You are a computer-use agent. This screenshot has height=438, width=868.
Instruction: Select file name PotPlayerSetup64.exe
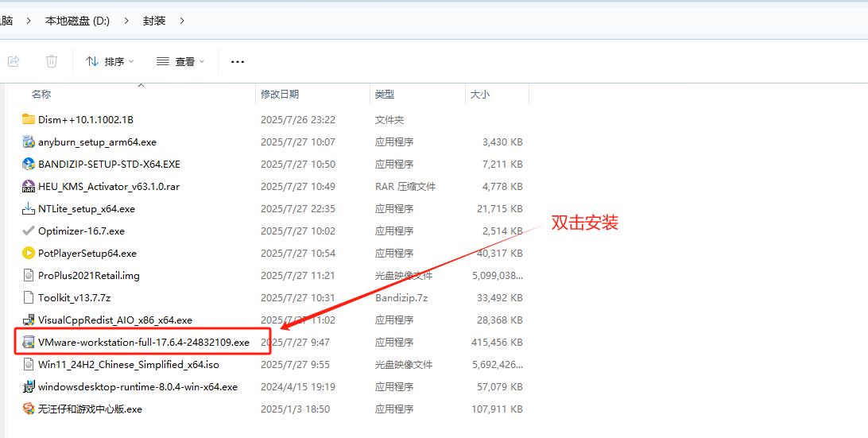(x=87, y=253)
